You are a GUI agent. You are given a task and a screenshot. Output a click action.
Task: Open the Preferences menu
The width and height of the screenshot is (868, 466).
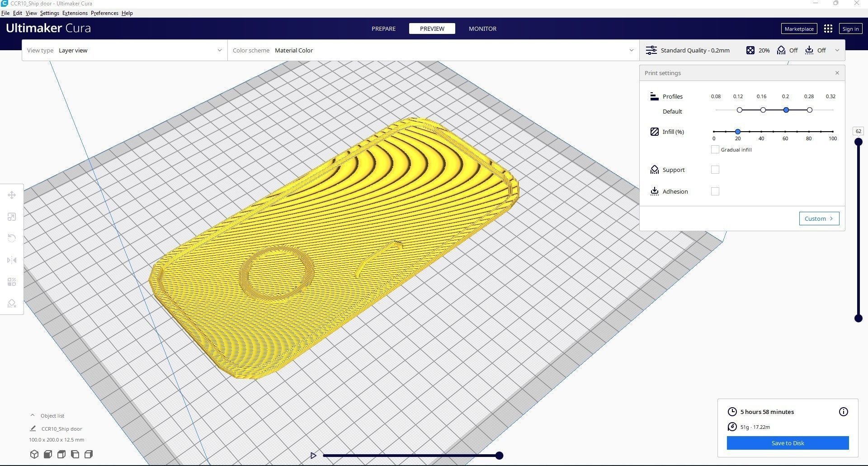pos(104,13)
